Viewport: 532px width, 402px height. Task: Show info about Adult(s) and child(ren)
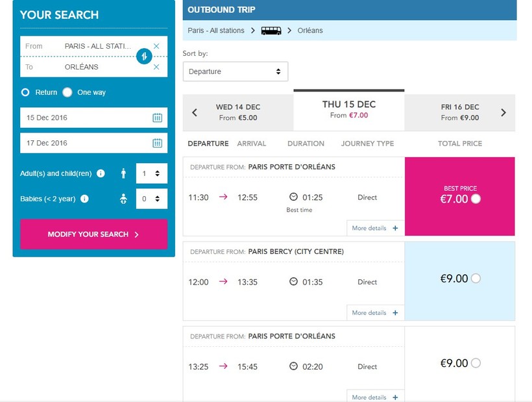coord(101,173)
